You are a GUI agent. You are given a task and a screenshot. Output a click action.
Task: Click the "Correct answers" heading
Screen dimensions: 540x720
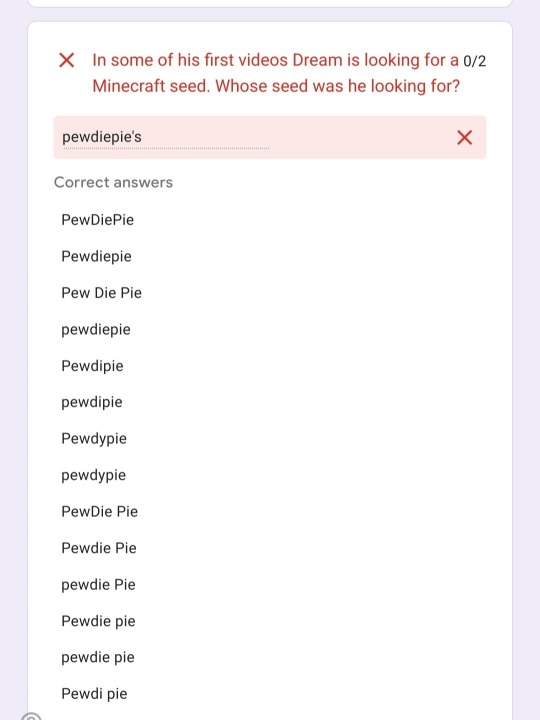coord(113,182)
